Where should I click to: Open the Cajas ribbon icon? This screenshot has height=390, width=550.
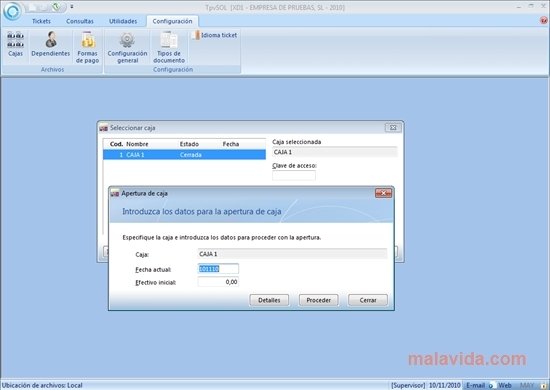click(15, 44)
